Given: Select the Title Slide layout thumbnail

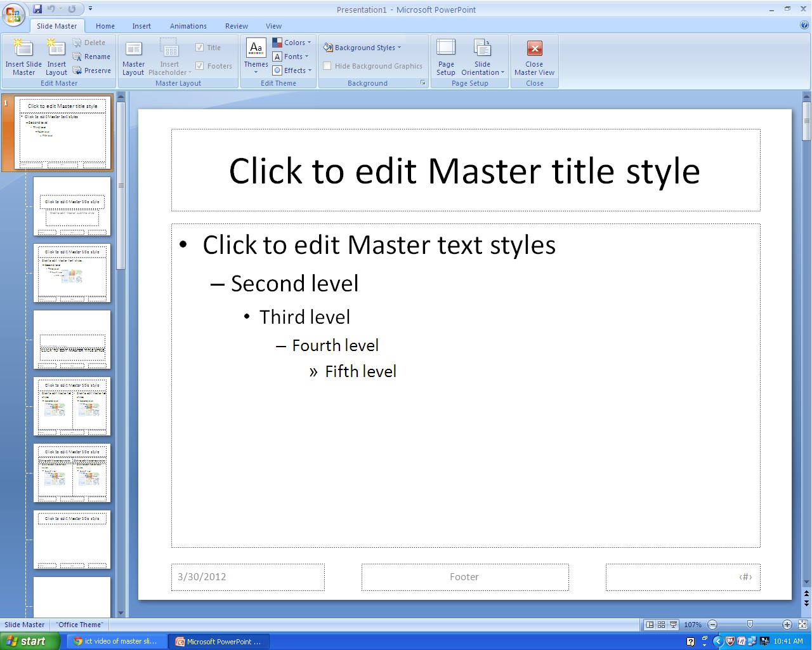Looking at the screenshot, I should (x=72, y=206).
